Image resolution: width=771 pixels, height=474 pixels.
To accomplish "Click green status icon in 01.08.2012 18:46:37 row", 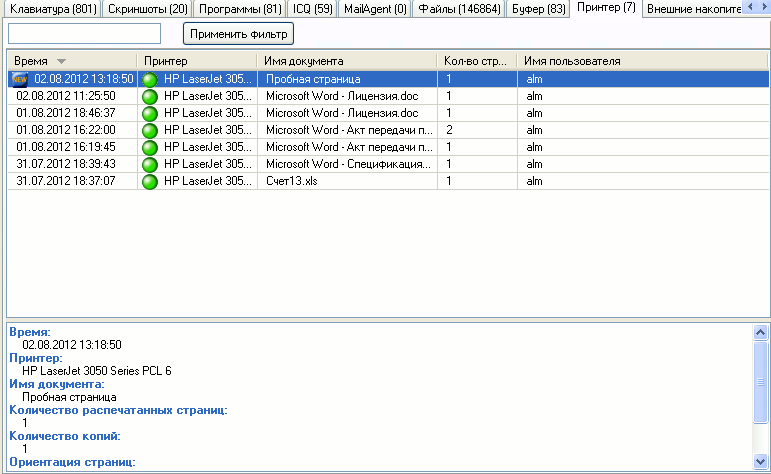I will [x=150, y=113].
